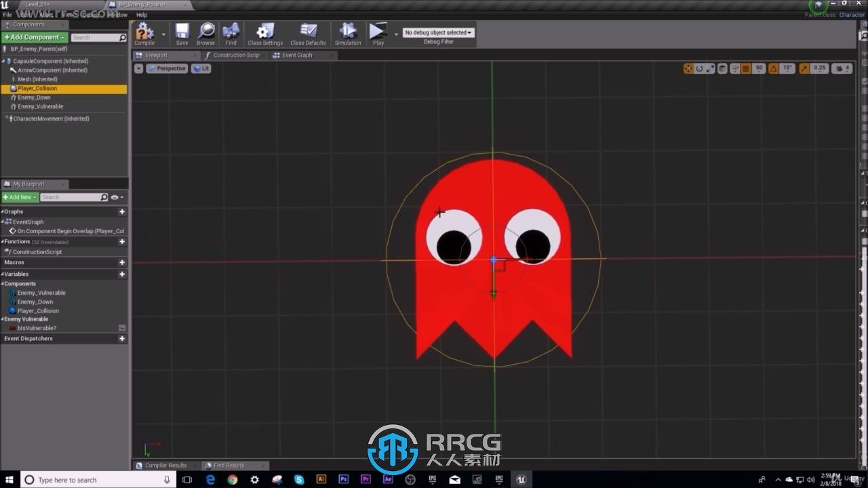Open On Component Begin Overlap event
The image size is (868, 488).
71,231
